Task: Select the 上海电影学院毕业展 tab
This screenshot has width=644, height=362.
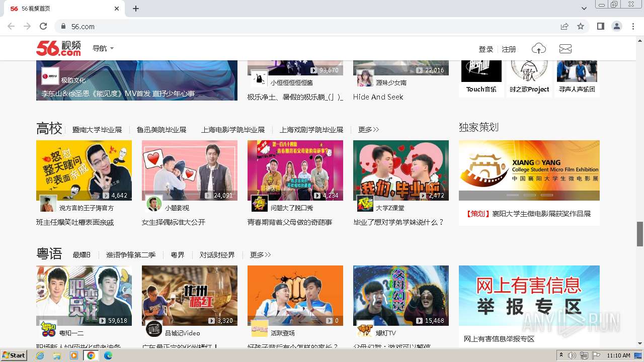Action: click(x=233, y=130)
